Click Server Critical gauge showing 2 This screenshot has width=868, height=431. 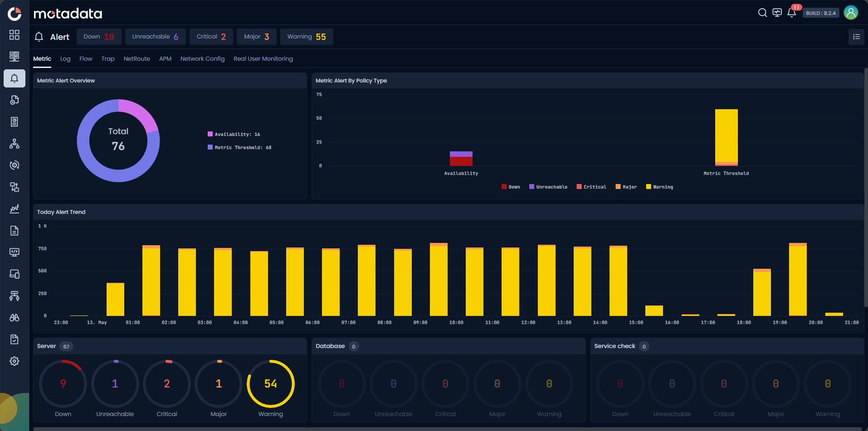(167, 384)
